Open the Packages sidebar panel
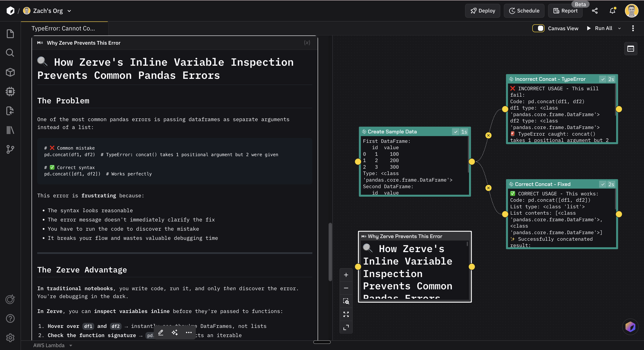644x350 pixels. coord(10,72)
